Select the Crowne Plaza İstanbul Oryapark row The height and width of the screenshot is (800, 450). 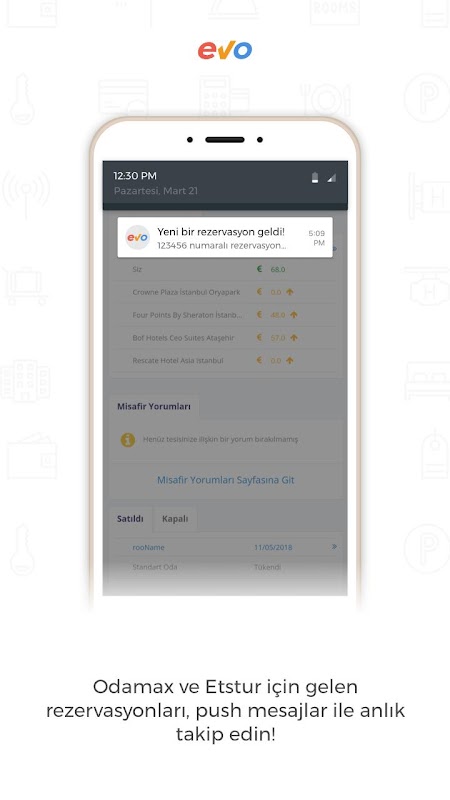[225, 292]
